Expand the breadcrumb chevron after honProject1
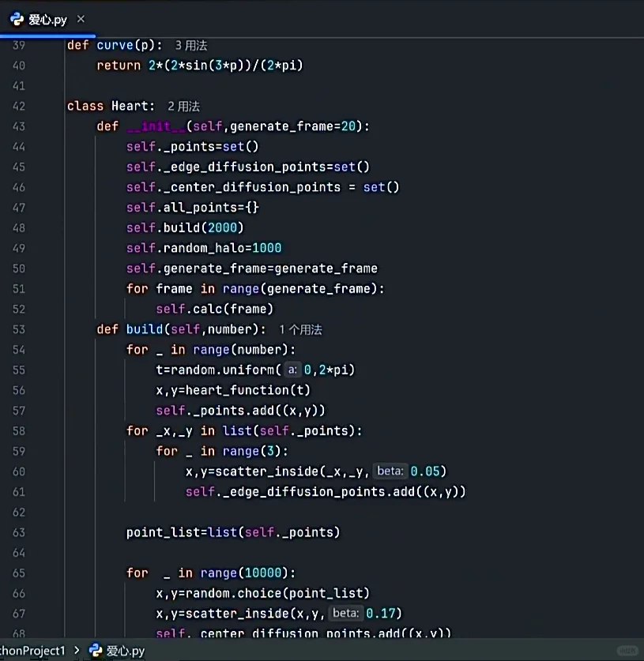The image size is (644, 661). pyautogui.click(x=77, y=651)
